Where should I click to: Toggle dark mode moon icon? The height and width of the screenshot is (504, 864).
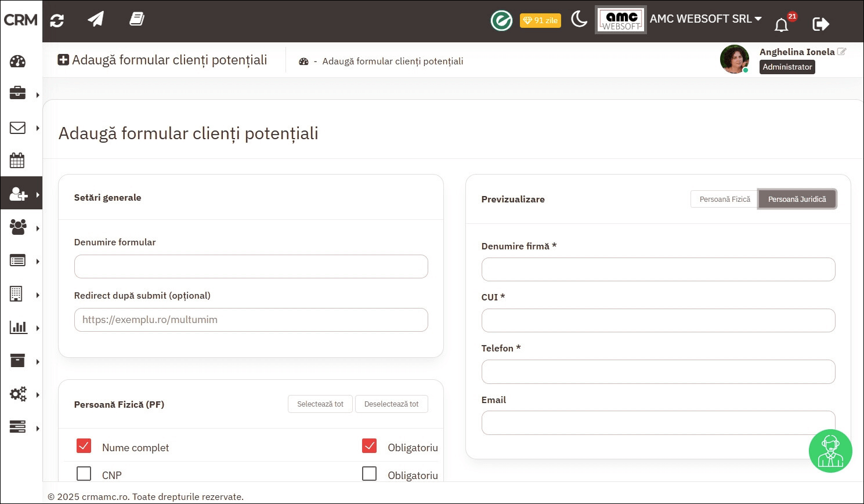pyautogui.click(x=579, y=20)
